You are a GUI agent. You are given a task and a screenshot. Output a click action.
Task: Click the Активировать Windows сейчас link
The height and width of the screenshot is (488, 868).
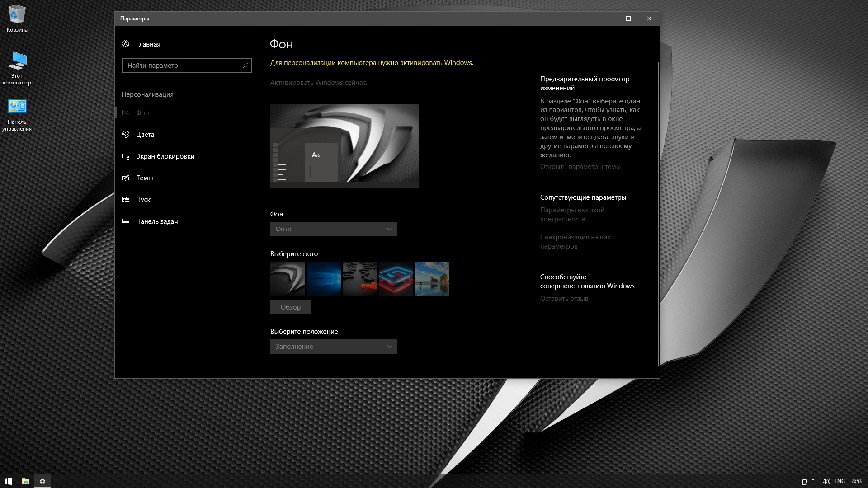318,83
